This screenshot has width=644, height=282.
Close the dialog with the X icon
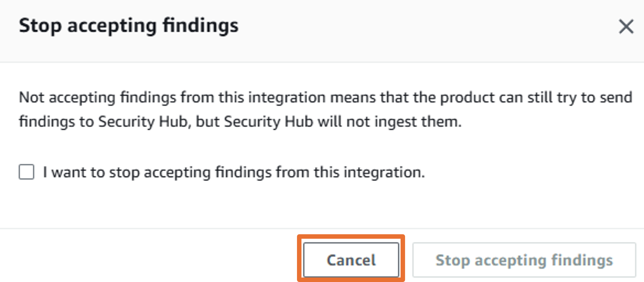tap(626, 26)
